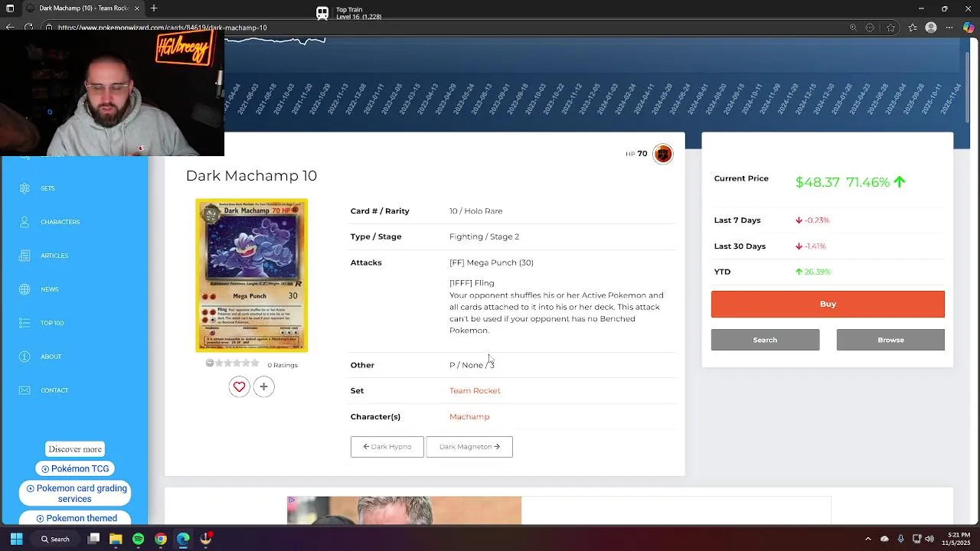Click the Fighting energy type icon
Image resolution: width=980 pixels, height=551 pixels.
click(663, 154)
